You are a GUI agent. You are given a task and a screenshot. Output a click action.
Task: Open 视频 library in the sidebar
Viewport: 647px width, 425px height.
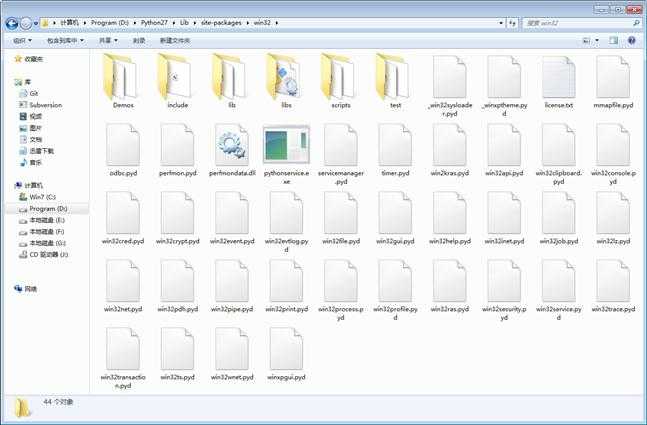coord(35,117)
